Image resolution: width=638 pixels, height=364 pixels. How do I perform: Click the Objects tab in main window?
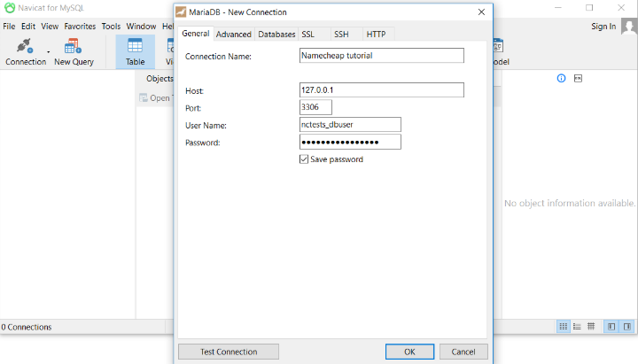point(159,79)
